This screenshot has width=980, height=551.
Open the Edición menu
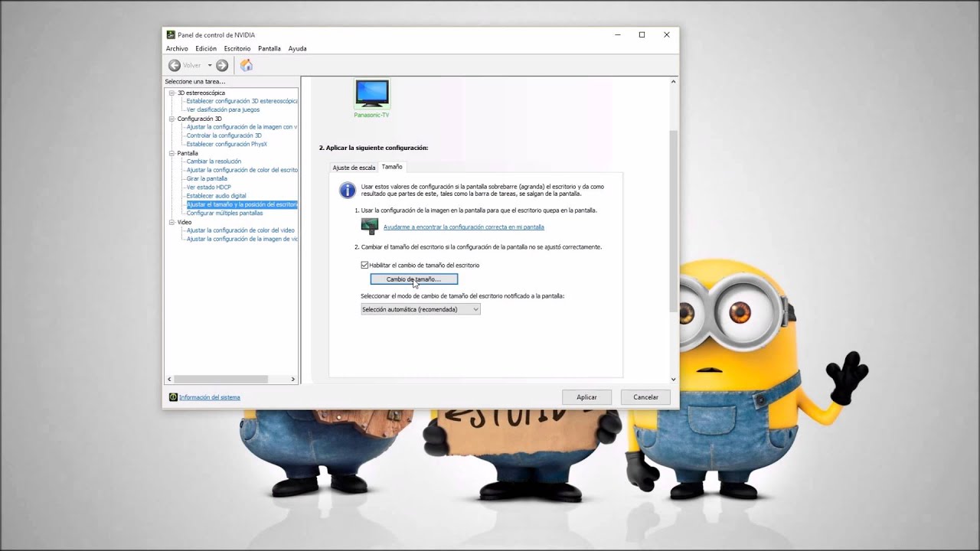206,48
